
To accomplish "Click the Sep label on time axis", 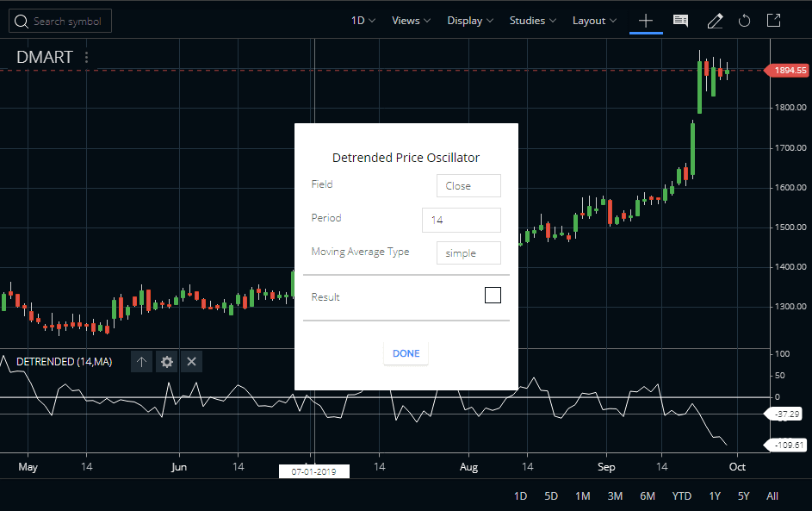I will click(606, 467).
